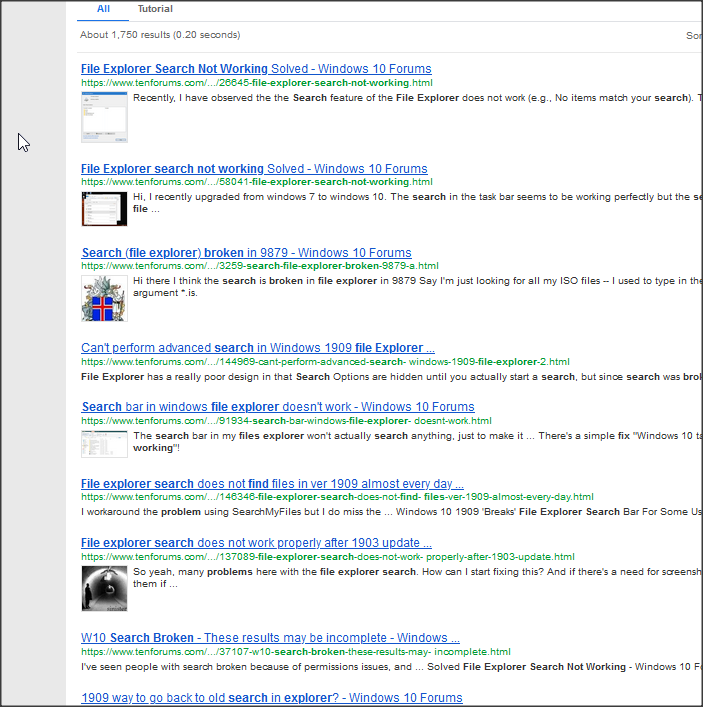This screenshot has width=703, height=707.
Task: Open 'Can't perform advanced search in Windows 1909' link
Action: tap(258, 348)
